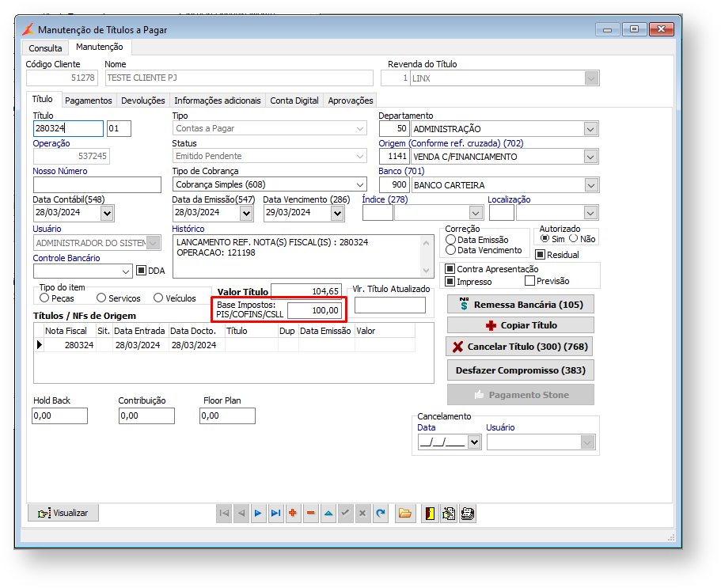This screenshot has height=588, width=721.
Task: Toggle the Previsão checkbox
Action: [x=529, y=281]
